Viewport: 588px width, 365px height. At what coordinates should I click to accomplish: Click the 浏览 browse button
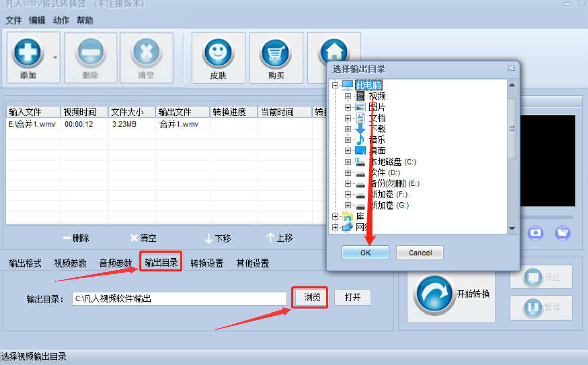(312, 297)
